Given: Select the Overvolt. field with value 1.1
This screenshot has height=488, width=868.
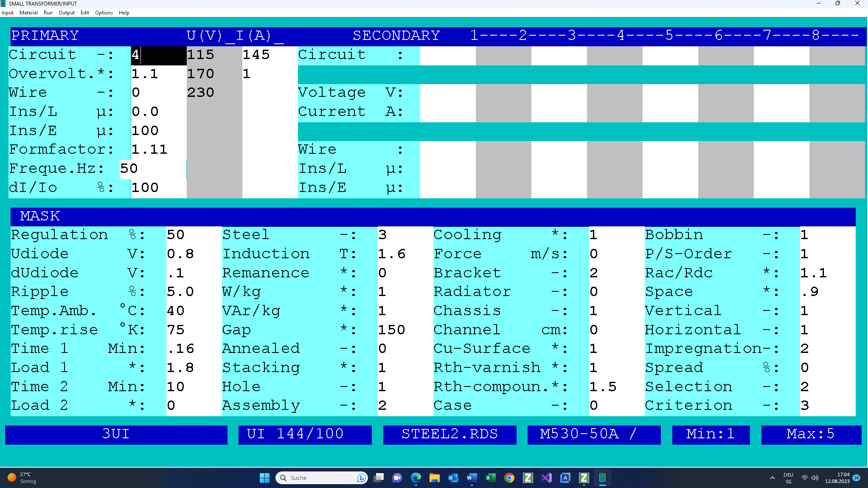Looking at the screenshot, I should tap(159, 74).
